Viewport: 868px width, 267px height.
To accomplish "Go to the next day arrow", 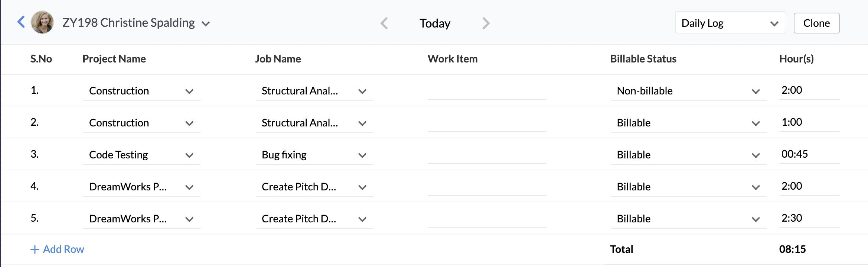I will coord(486,23).
